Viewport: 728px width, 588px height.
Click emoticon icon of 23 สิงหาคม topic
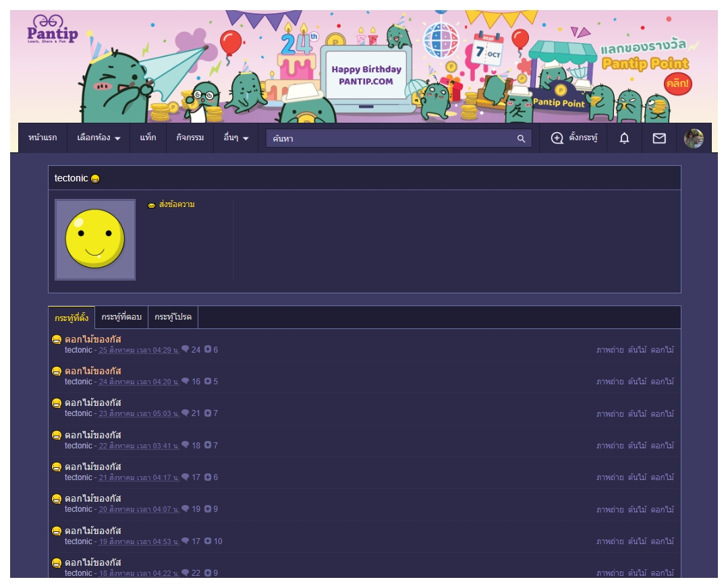coord(57,403)
